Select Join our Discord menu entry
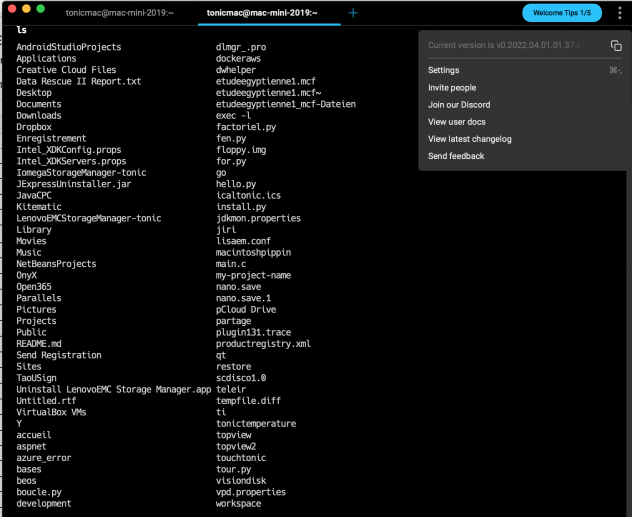The height and width of the screenshot is (517, 632). [x=458, y=105]
